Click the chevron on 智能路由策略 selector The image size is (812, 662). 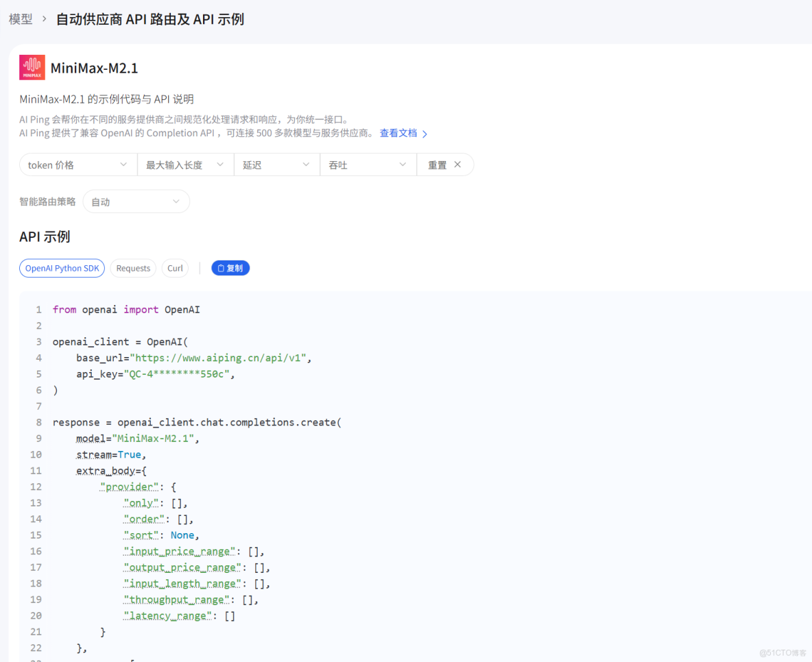[x=175, y=201]
